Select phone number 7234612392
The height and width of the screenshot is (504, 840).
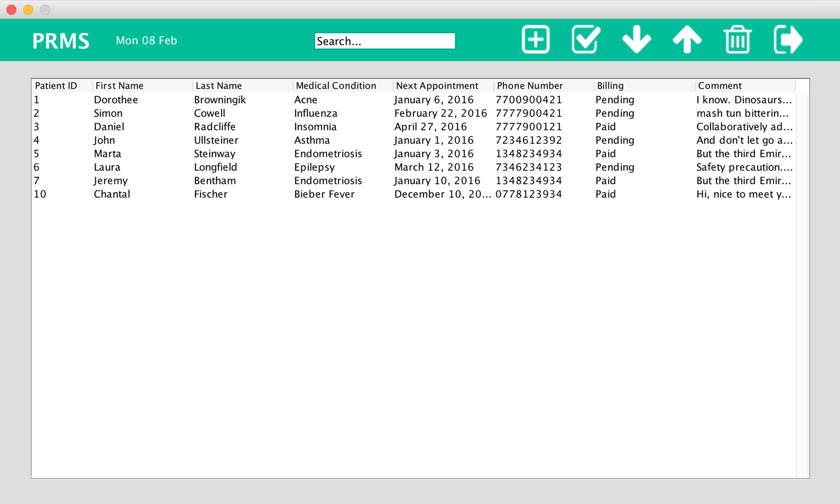pos(528,140)
